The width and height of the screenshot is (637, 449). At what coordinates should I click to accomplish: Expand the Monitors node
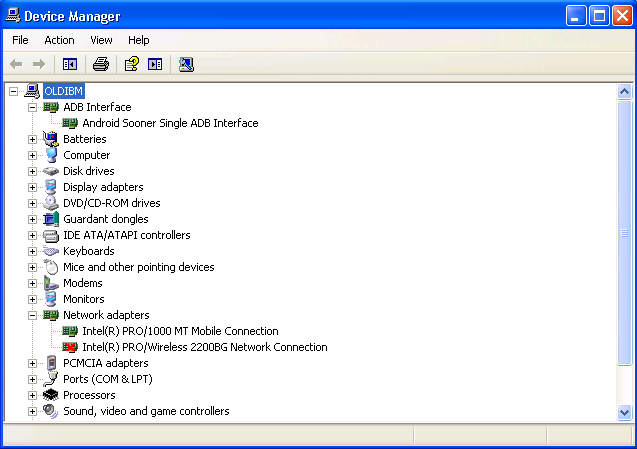tap(32, 300)
